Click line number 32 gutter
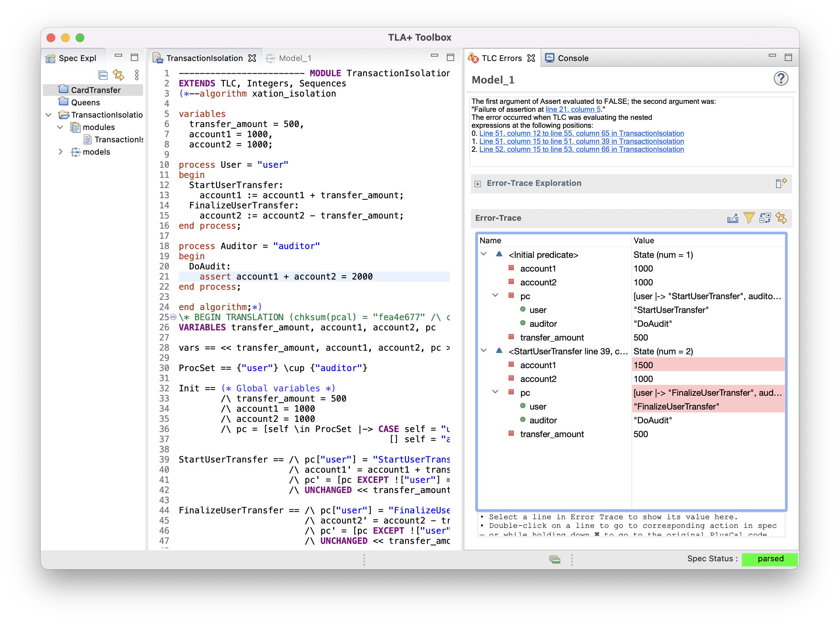Screen dimensions: 840x623 tap(164, 388)
